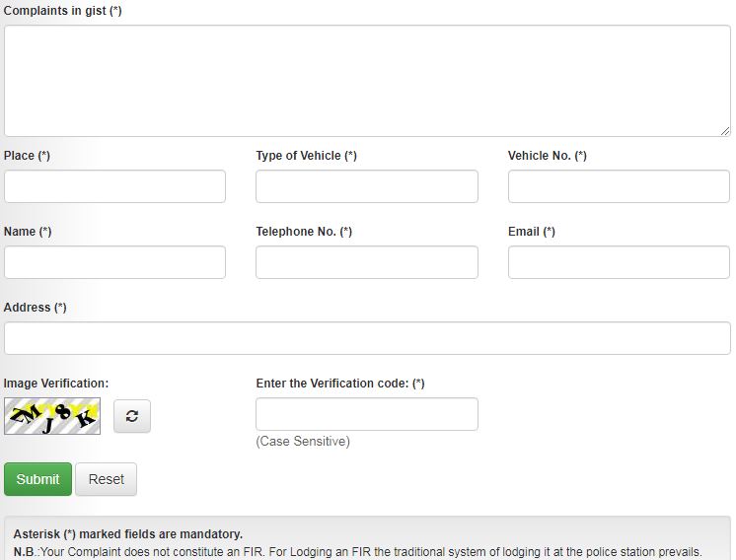Click into the Place field
The image size is (736, 560).
pos(115,186)
